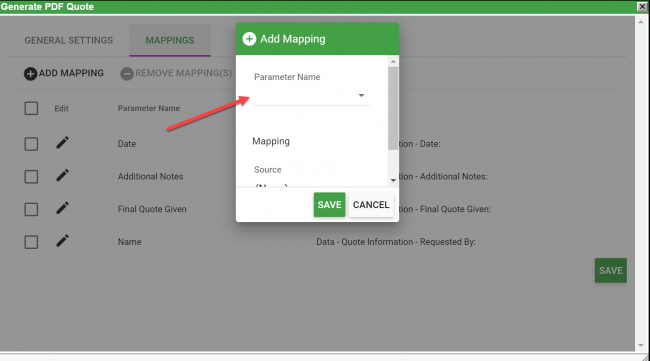Toggle the select-all checkbox in header row

[x=31, y=109]
